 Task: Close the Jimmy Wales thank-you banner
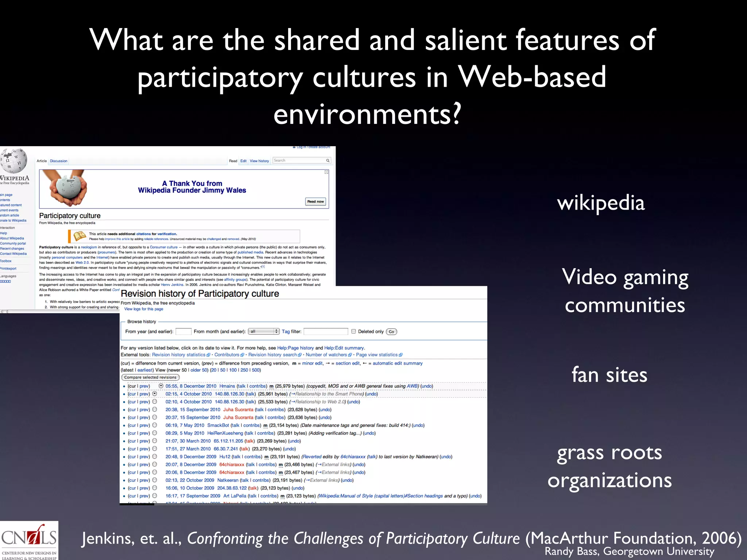(x=326, y=172)
